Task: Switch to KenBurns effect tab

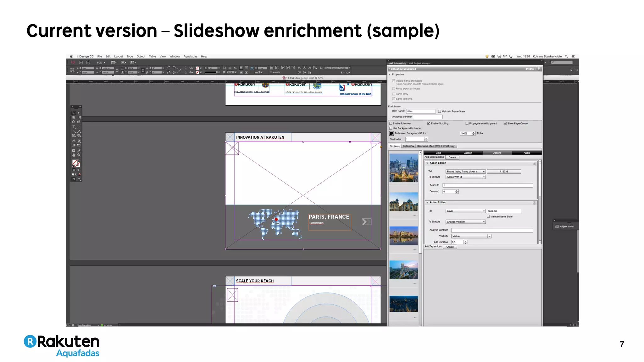Action: pos(436,146)
